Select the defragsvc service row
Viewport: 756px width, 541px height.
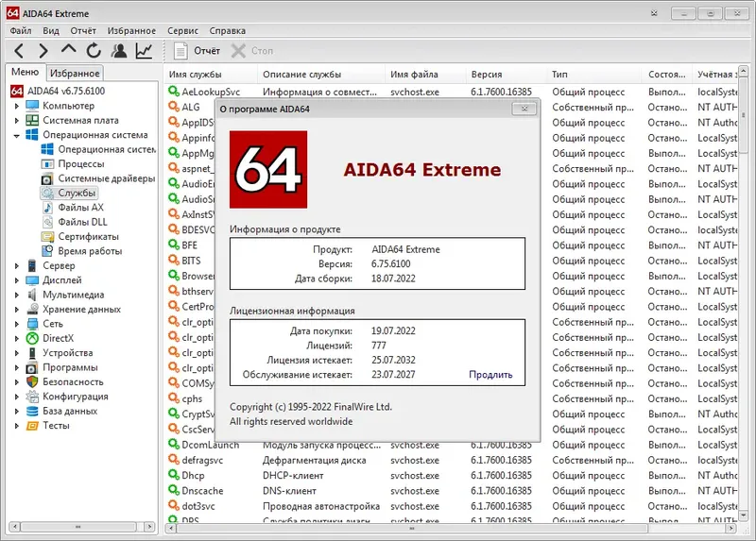[452, 460]
